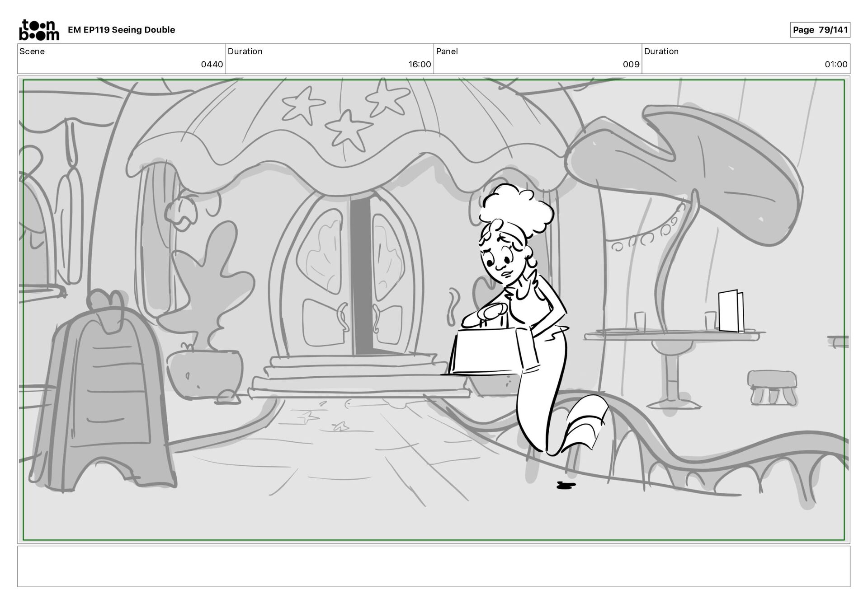Click the 'EM EP119 Seeing Double' title
868x613 pixels.
coord(121,30)
